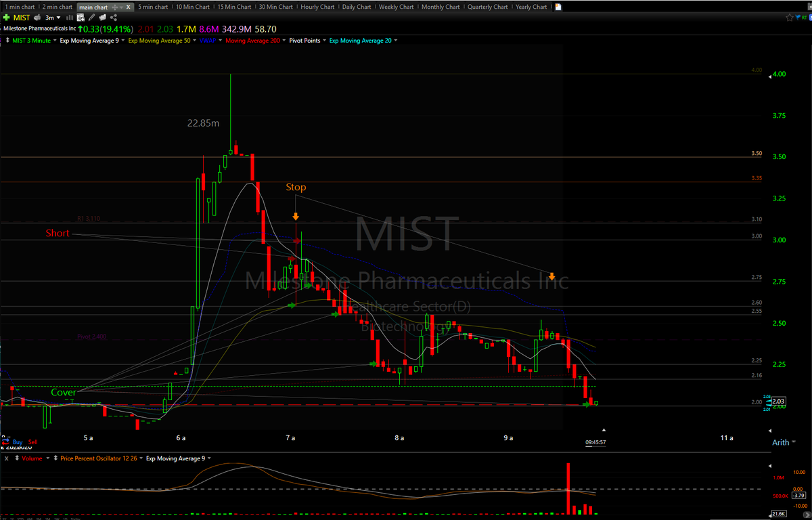The height and width of the screenshot is (520, 812).
Task: Click the green RT real-time indicator
Action: pyautogui.click(x=805, y=18)
